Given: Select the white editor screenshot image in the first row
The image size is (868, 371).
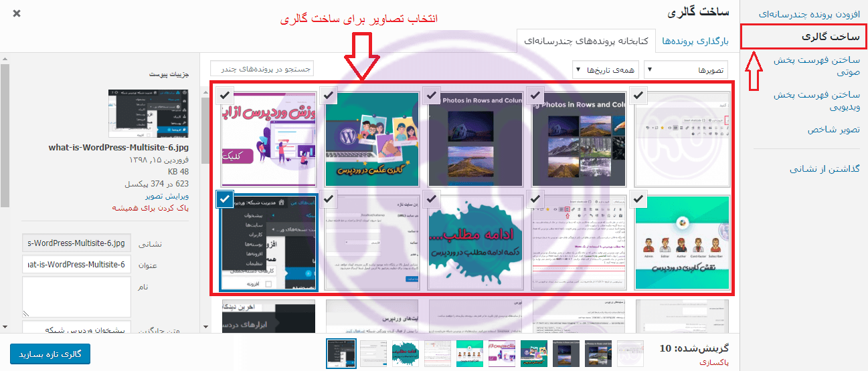Looking at the screenshot, I should coord(682,139).
